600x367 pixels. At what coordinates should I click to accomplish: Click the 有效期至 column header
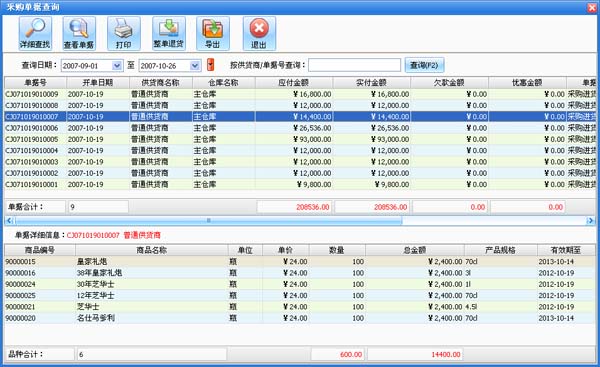tap(566, 250)
